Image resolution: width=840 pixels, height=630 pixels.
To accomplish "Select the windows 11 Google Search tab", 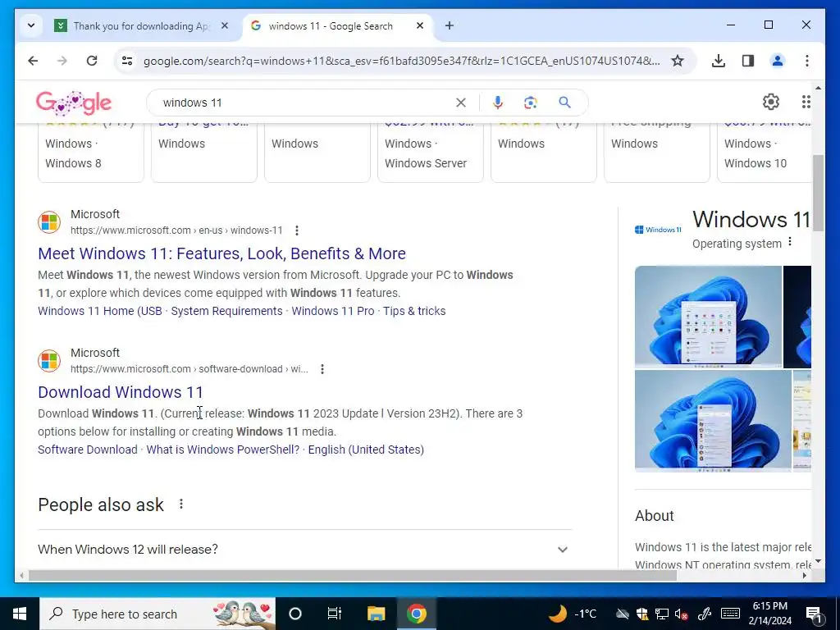I will point(330,25).
